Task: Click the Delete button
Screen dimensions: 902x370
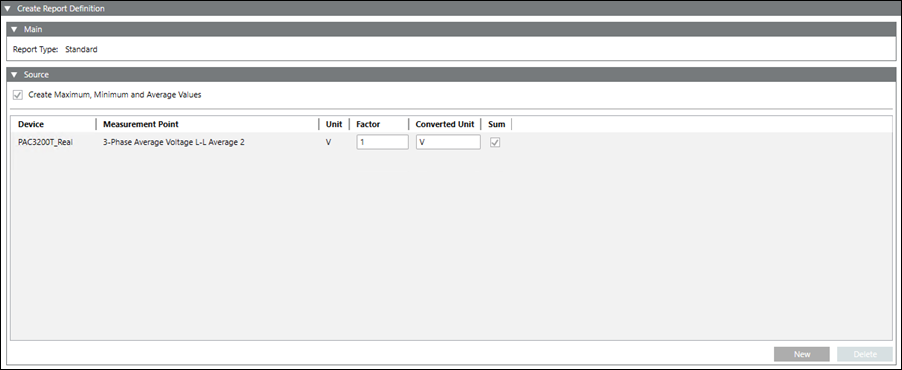Action: click(x=865, y=354)
